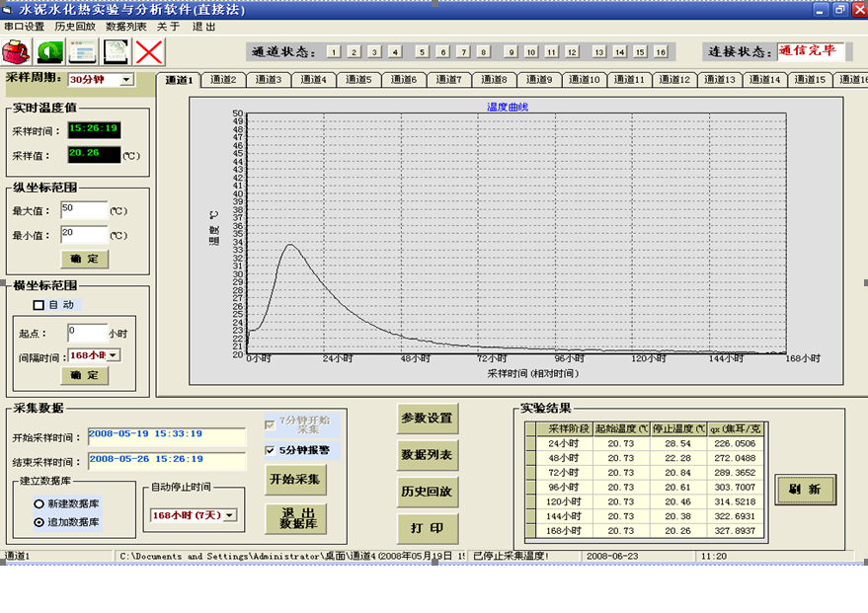Switch to the 通道5 tab

pos(357,80)
